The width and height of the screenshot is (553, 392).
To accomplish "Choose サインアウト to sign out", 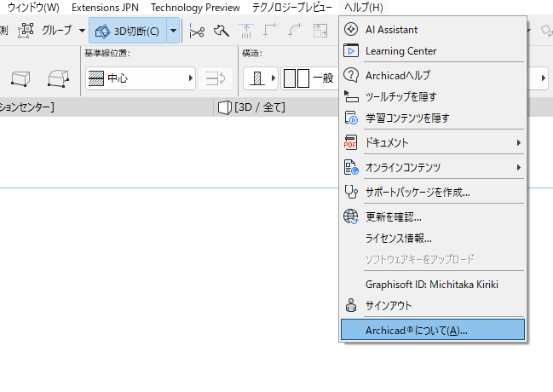I will [433, 306].
